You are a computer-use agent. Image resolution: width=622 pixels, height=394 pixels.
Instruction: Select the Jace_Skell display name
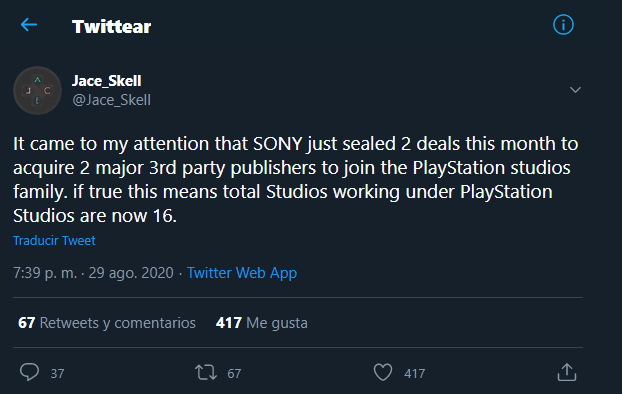click(x=107, y=81)
